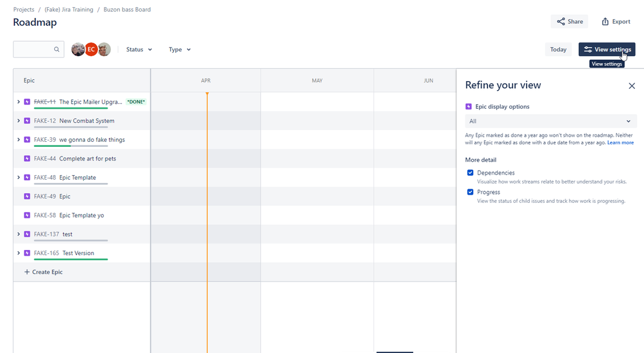Click the View settings button
644x353 pixels.
click(x=607, y=49)
